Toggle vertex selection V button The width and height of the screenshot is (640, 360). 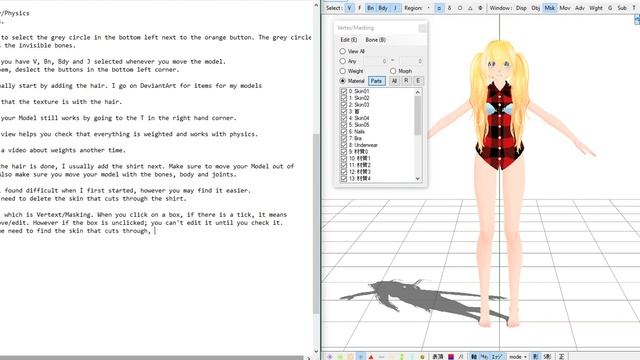click(349, 8)
